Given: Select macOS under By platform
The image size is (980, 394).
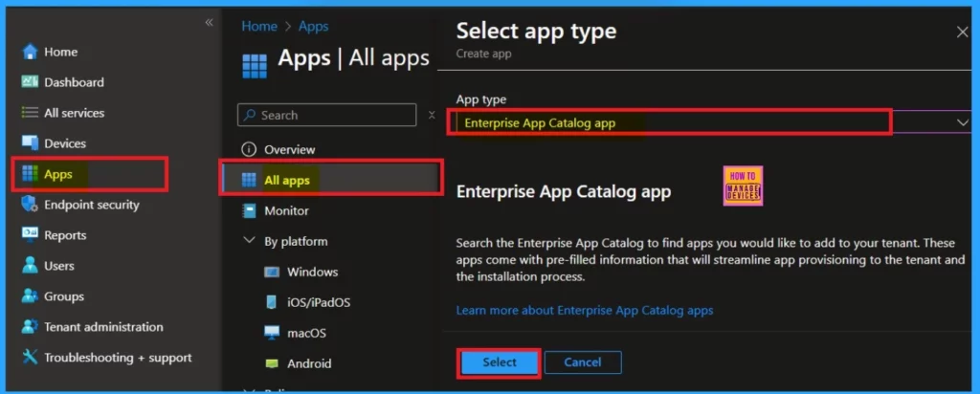Looking at the screenshot, I should pos(306,334).
